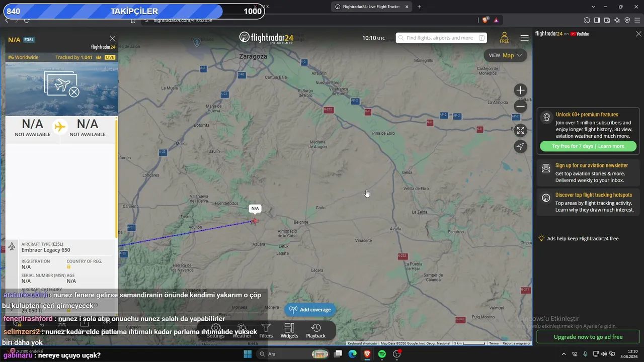Open the browser extensions puzzle icon
Screen dimensions: 644x362
tap(587, 20)
